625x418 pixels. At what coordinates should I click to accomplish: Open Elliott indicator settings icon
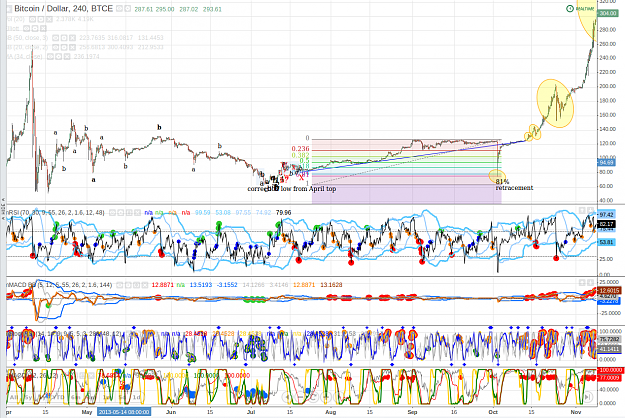coord(35,28)
